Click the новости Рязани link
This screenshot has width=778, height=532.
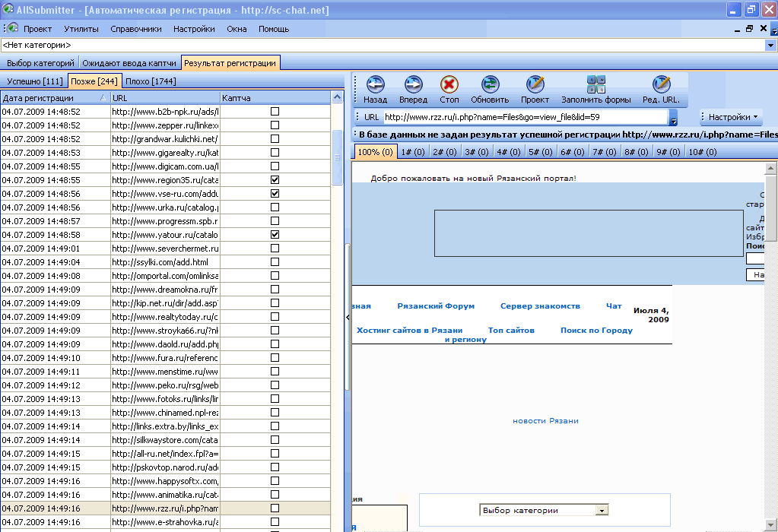pos(545,421)
